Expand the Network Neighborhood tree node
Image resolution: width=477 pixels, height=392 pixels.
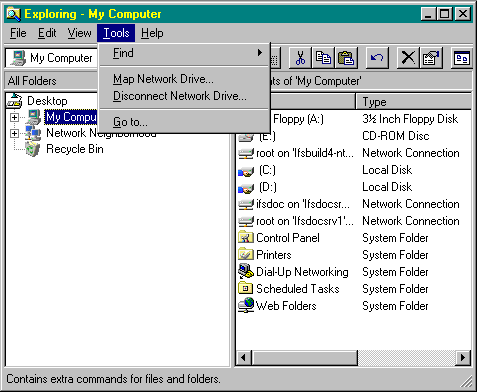click(14, 134)
